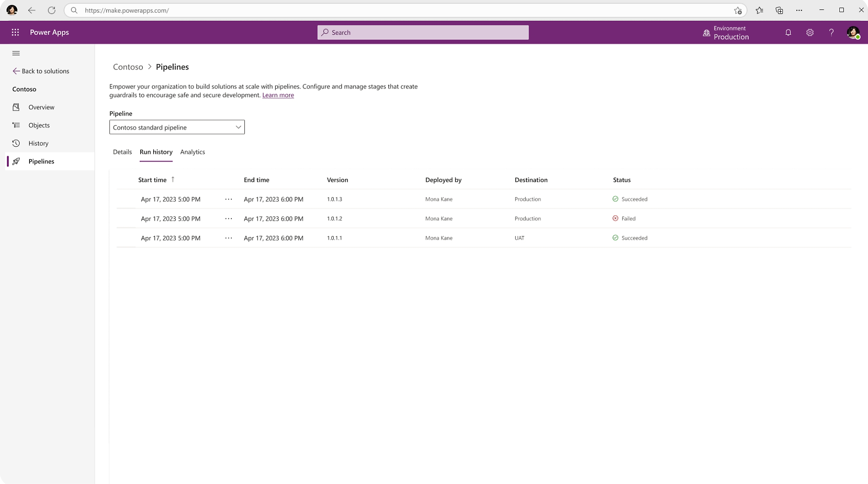The height and width of the screenshot is (484, 868).
Task: Click the History icon in sidebar
Action: 16,143
